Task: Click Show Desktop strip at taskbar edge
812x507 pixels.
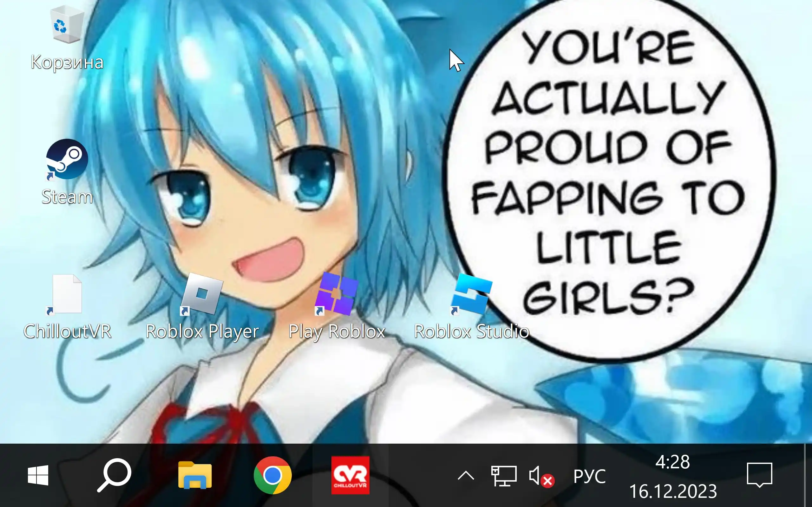Action: coord(808,476)
